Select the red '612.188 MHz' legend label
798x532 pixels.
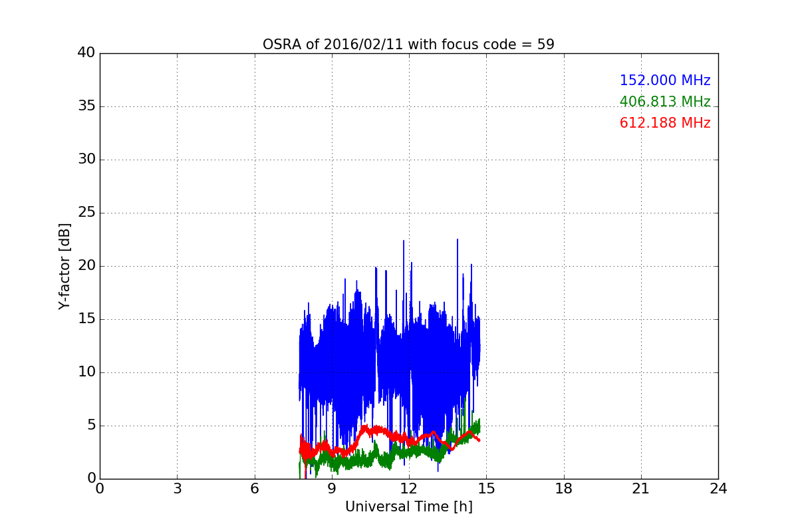[x=665, y=123]
